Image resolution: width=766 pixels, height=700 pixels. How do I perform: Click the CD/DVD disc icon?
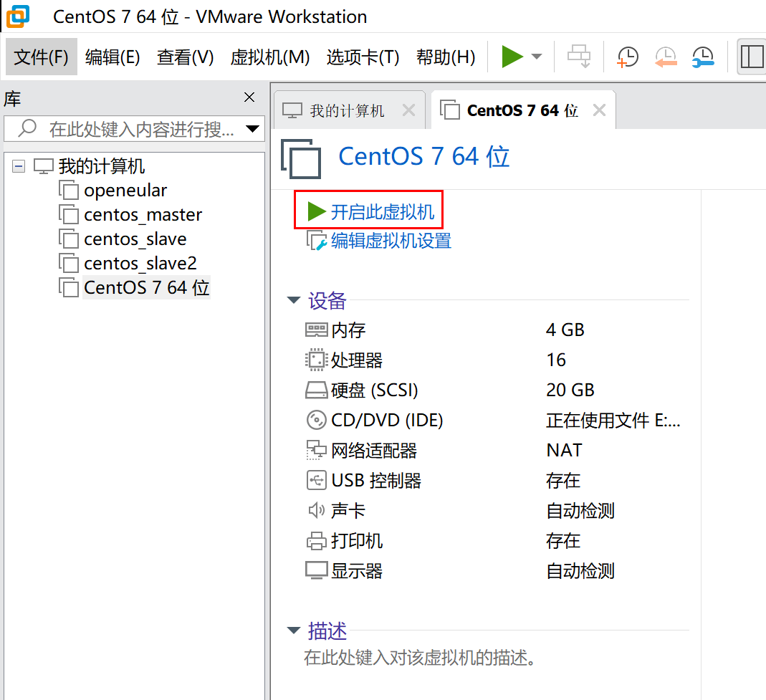click(316, 420)
